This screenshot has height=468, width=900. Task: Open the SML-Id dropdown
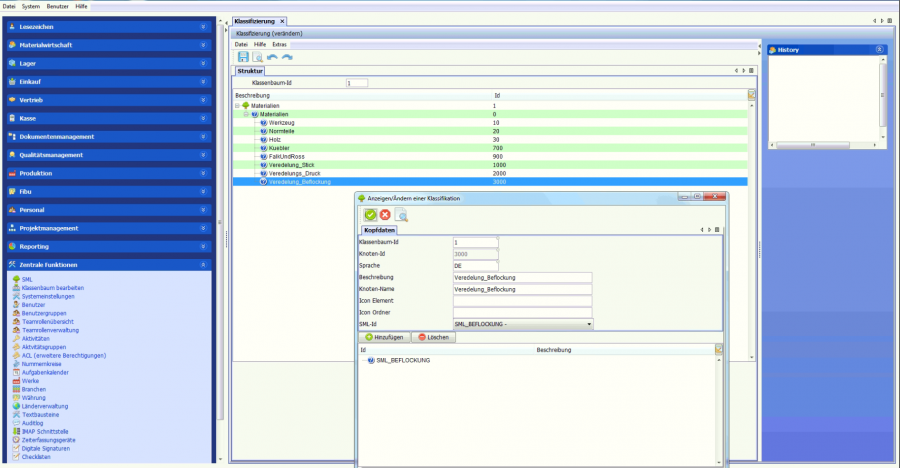coord(589,324)
